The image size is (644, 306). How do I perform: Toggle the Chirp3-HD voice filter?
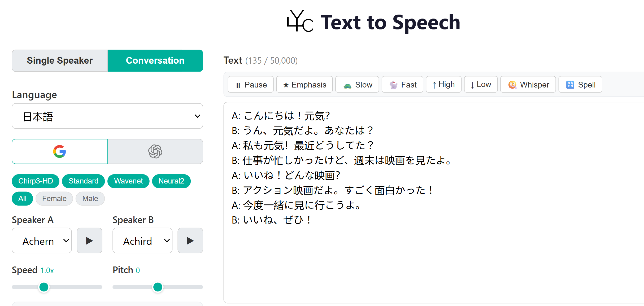(36, 181)
